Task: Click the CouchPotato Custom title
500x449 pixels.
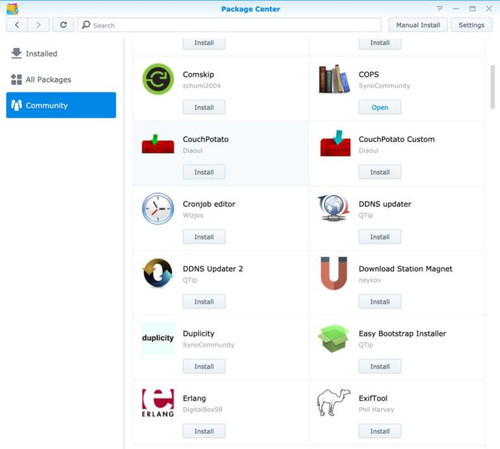Action: coord(397,139)
